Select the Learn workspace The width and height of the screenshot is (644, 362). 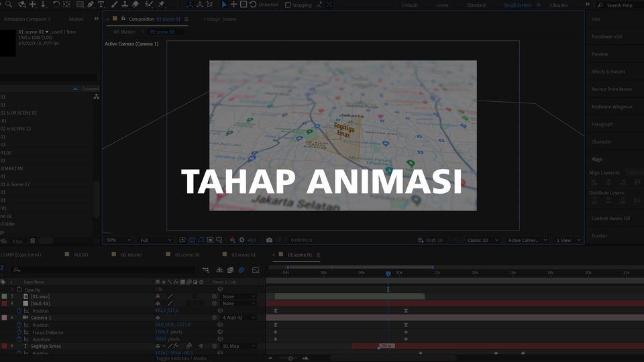pos(442,5)
